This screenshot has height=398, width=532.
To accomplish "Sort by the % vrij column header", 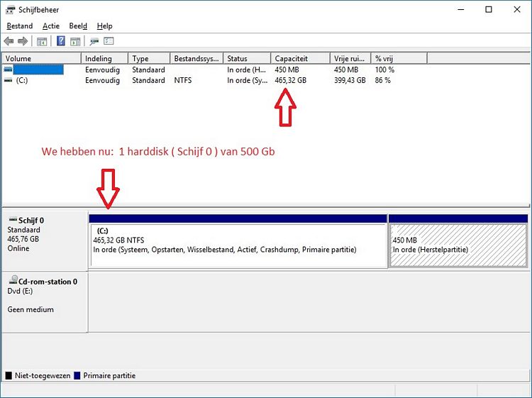I will coord(399,58).
